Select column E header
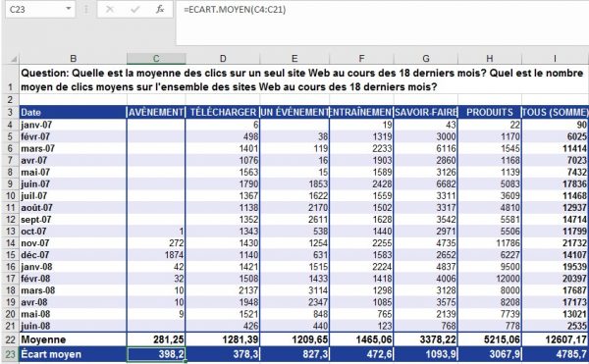Screen dimensions: 589x364 294,59
